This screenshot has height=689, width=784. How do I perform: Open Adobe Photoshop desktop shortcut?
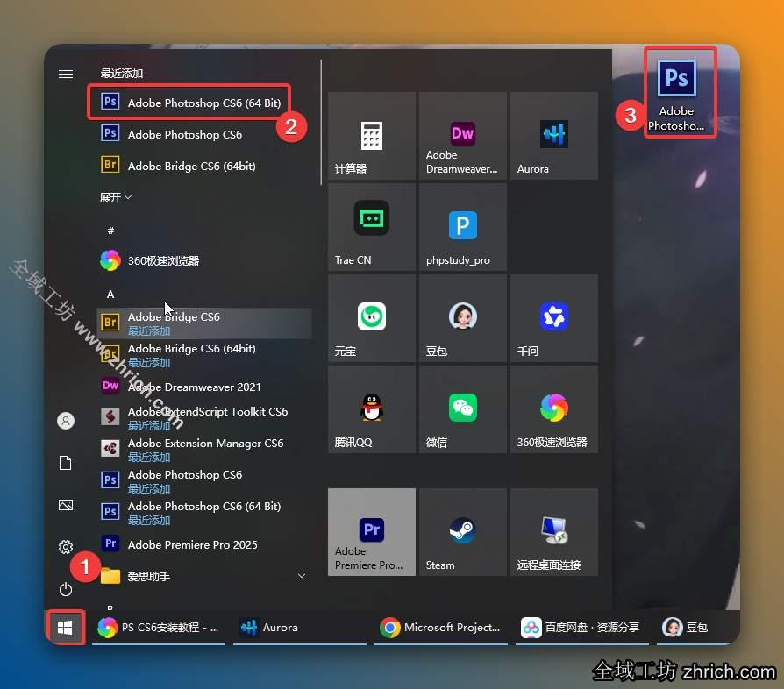tap(677, 95)
